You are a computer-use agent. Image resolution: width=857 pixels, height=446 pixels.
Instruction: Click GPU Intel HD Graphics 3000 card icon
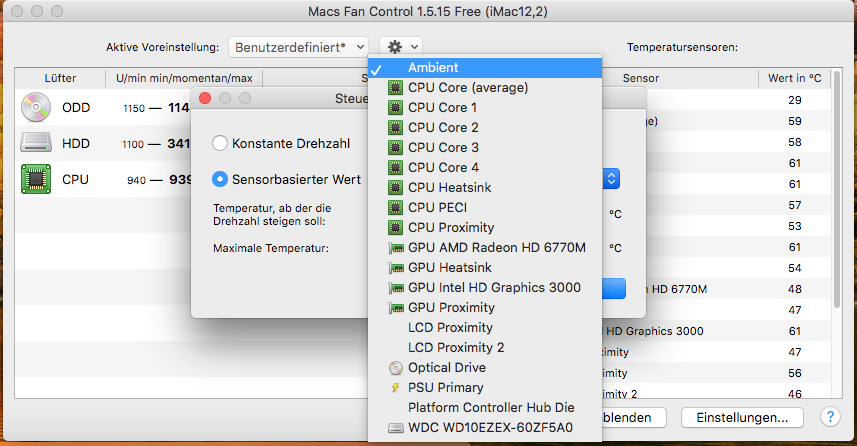pyautogui.click(x=396, y=288)
